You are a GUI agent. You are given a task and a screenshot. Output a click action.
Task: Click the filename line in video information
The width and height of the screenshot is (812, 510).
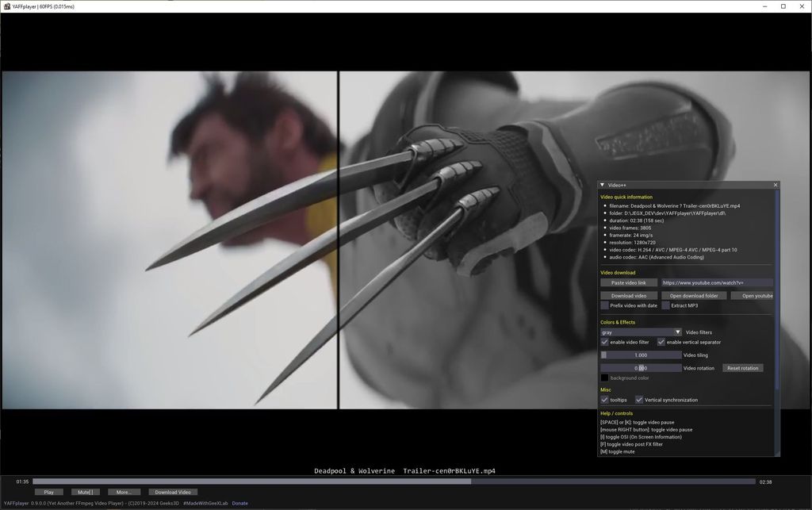pos(674,206)
